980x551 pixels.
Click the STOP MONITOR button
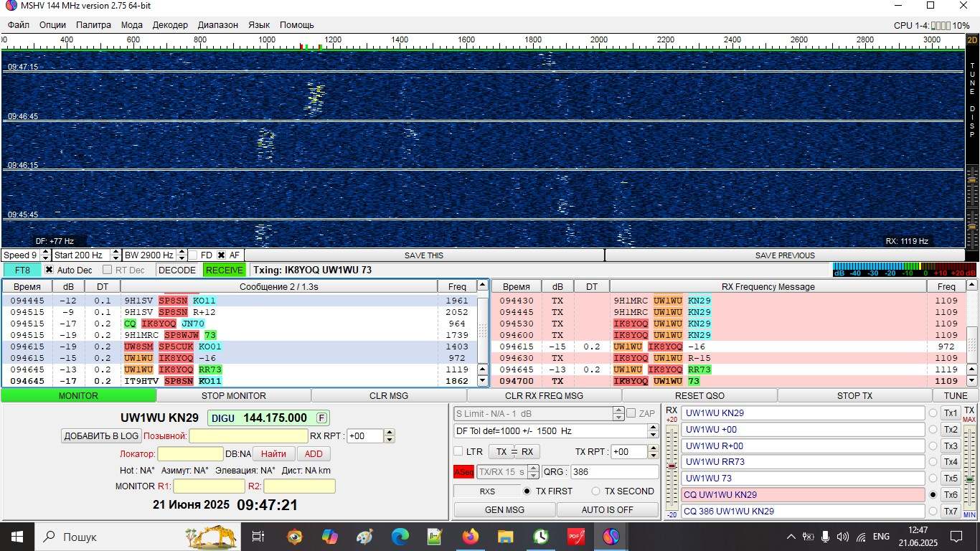[x=234, y=395]
